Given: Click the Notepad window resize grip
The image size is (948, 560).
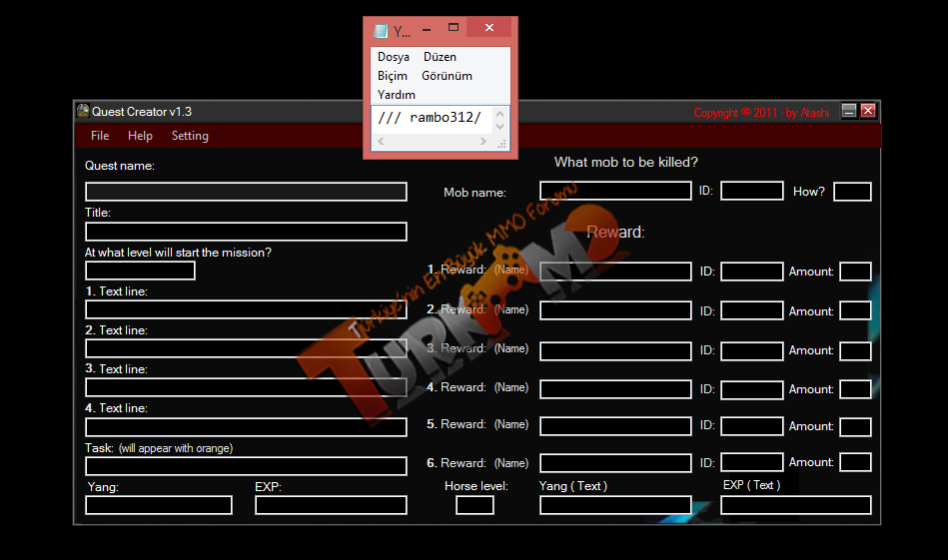Looking at the screenshot, I should 501,144.
